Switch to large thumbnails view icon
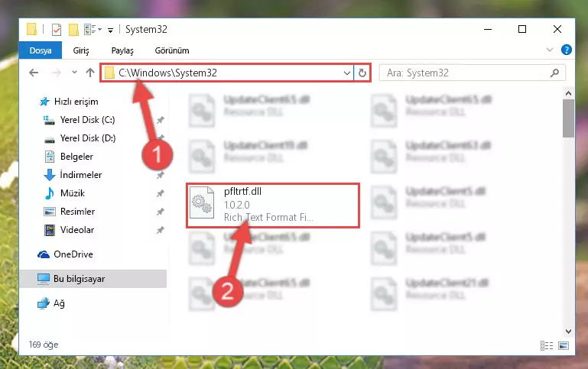The image size is (588, 369). pos(564,345)
